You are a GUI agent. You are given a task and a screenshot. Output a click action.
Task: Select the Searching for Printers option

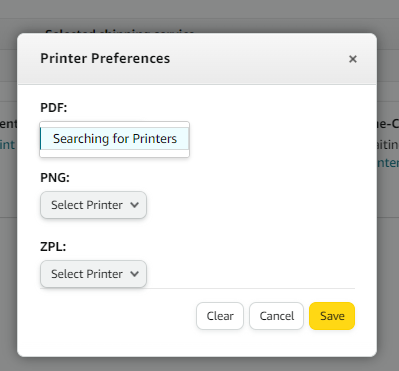tap(114, 139)
